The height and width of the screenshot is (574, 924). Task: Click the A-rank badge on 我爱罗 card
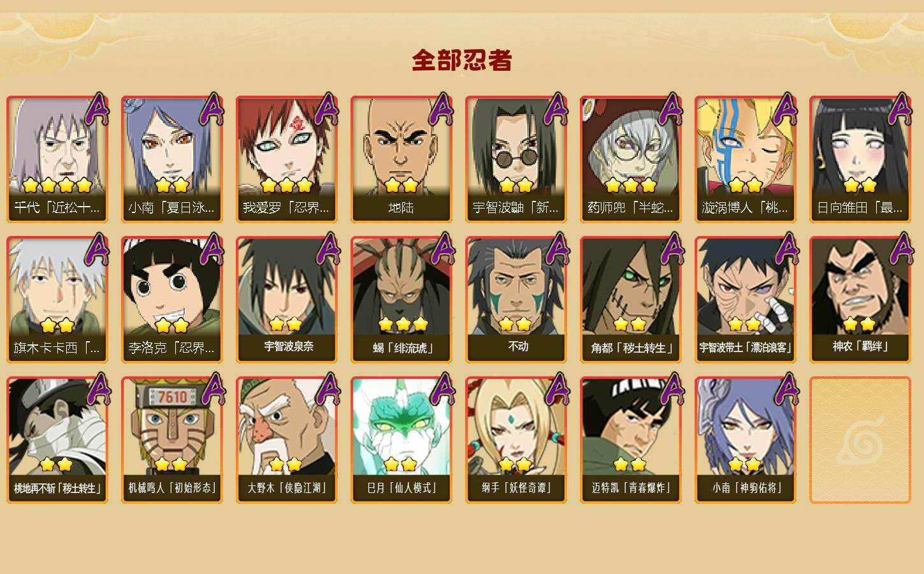[x=327, y=110]
